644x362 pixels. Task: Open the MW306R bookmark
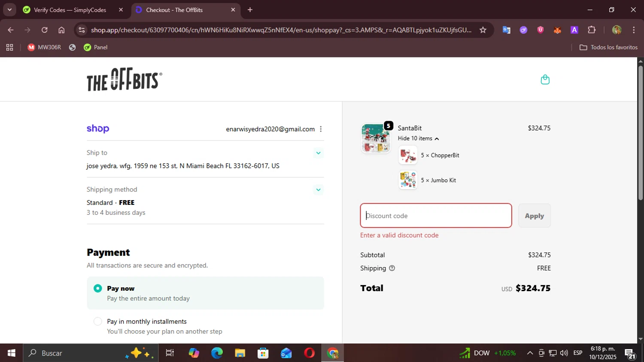point(44,47)
